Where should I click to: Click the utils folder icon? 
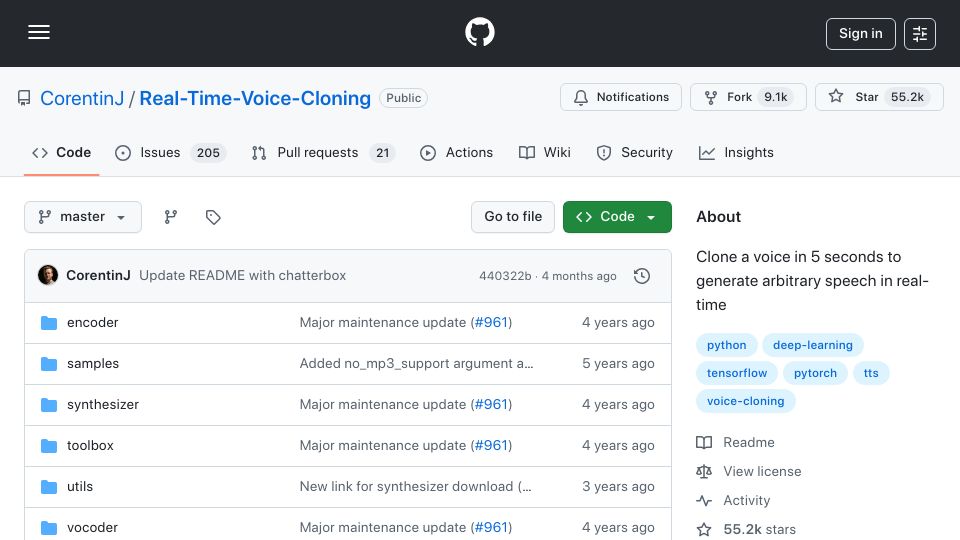pyautogui.click(x=49, y=487)
